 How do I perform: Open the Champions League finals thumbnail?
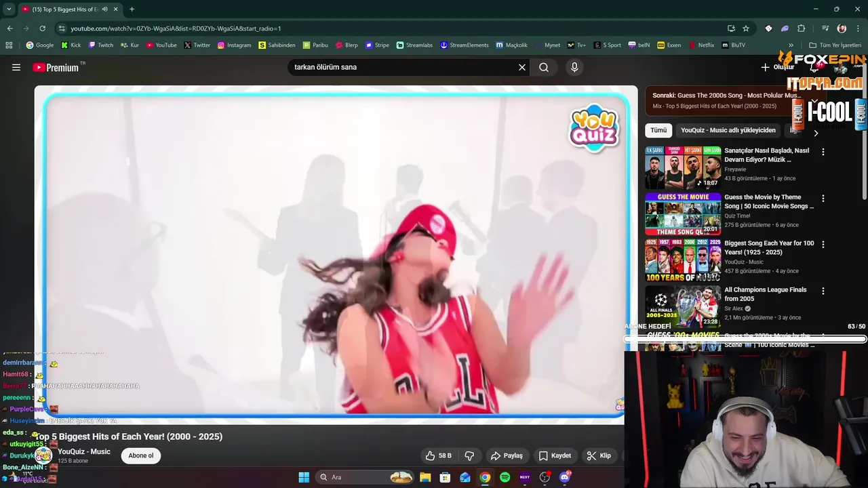tap(683, 306)
